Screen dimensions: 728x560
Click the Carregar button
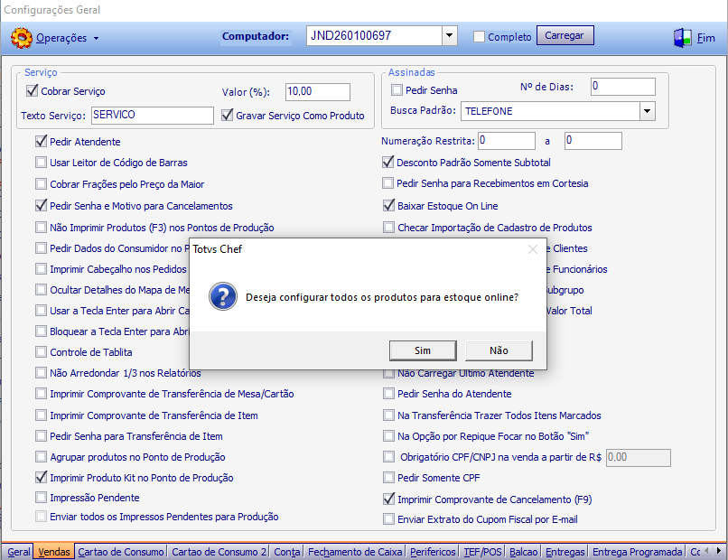pyautogui.click(x=565, y=36)
